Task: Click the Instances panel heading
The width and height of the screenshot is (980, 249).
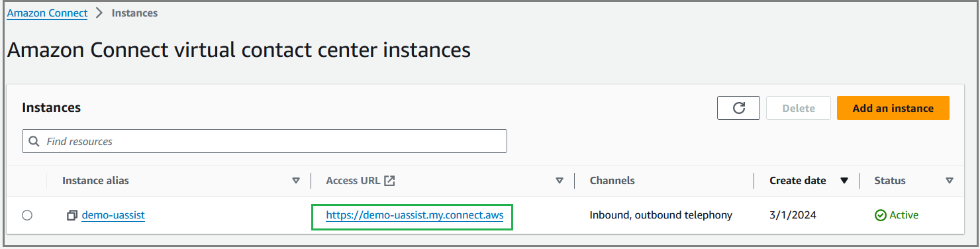Action: tap(52, 107)
